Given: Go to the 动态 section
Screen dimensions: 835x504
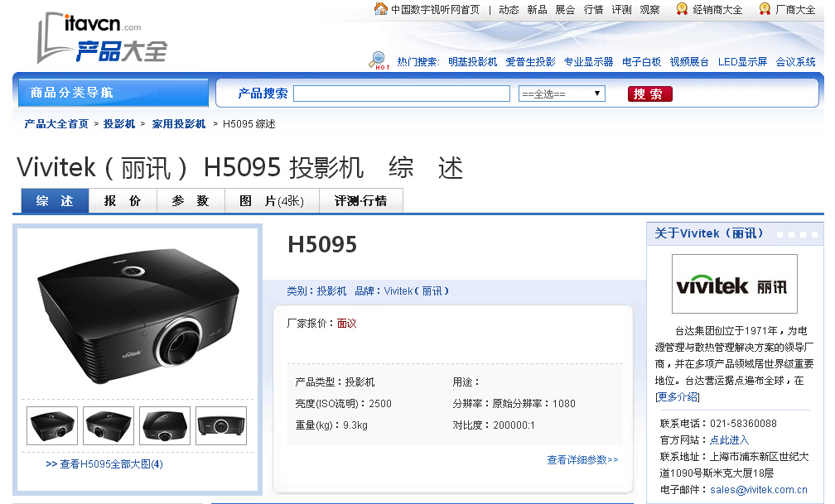Looking at the screenshot, I should (x=509, y=10).
